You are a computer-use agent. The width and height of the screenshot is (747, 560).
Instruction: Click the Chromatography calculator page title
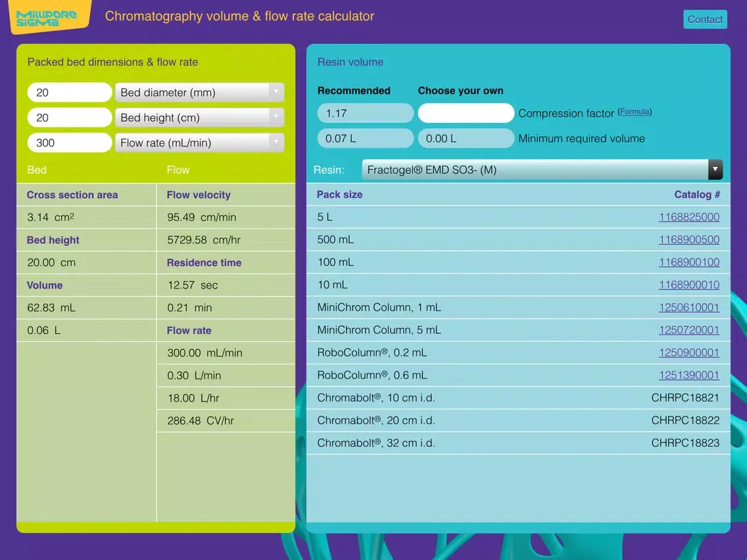(239, 16)
